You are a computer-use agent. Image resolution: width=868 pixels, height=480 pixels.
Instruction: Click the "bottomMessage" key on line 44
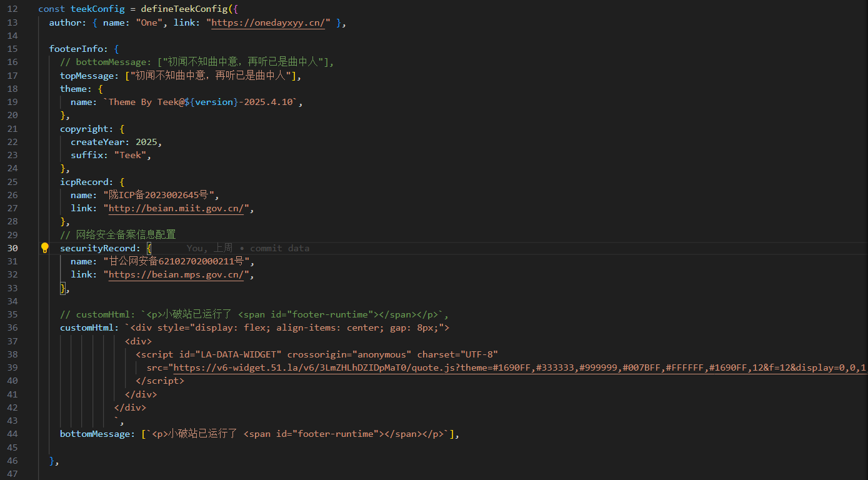(95, 434)
